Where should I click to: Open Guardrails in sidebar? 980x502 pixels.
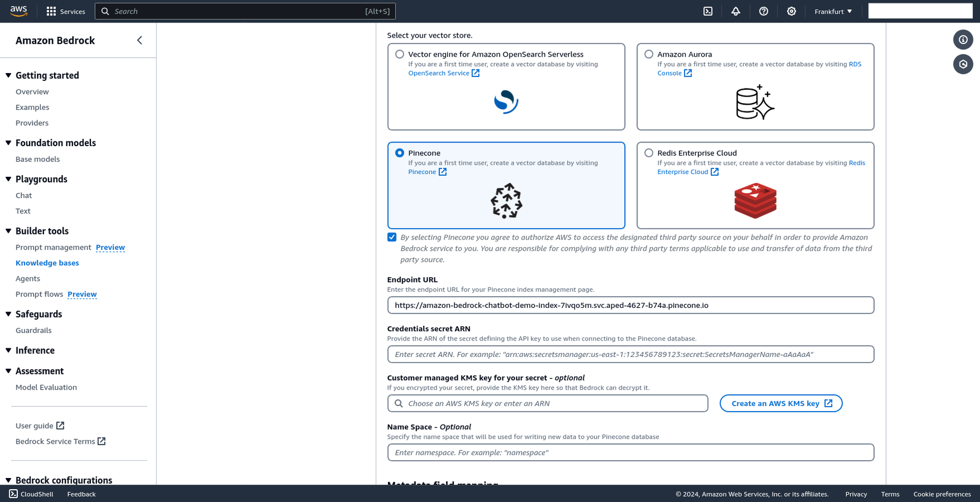[34, 330]
